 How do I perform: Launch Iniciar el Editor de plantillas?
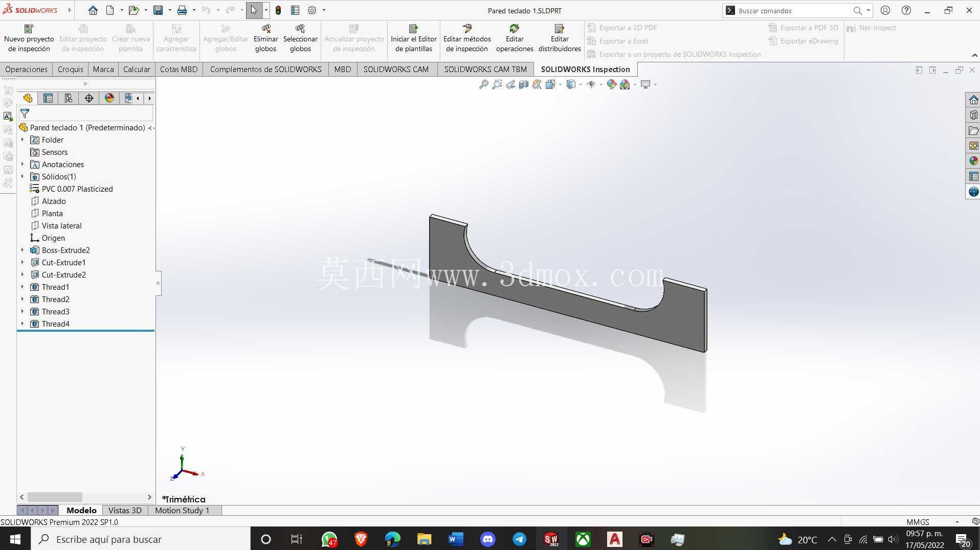414,38
